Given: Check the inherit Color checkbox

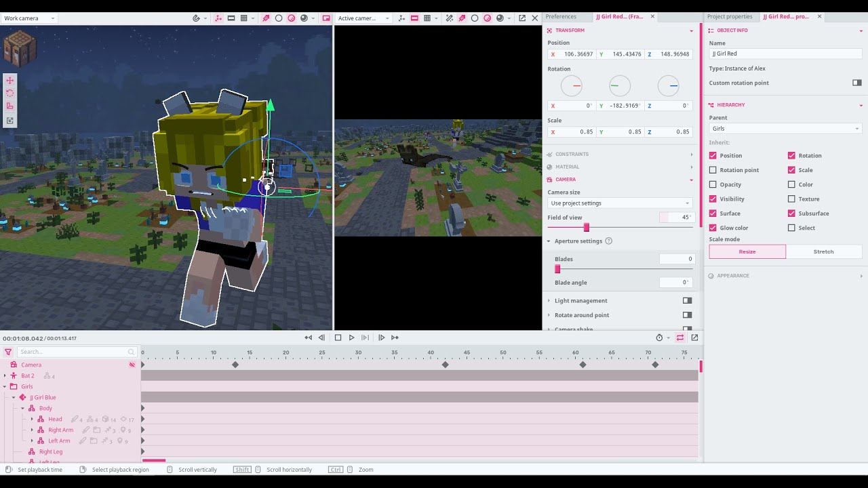Looking at the screenshot, I should pyautogui.click(x=791, y=184).
